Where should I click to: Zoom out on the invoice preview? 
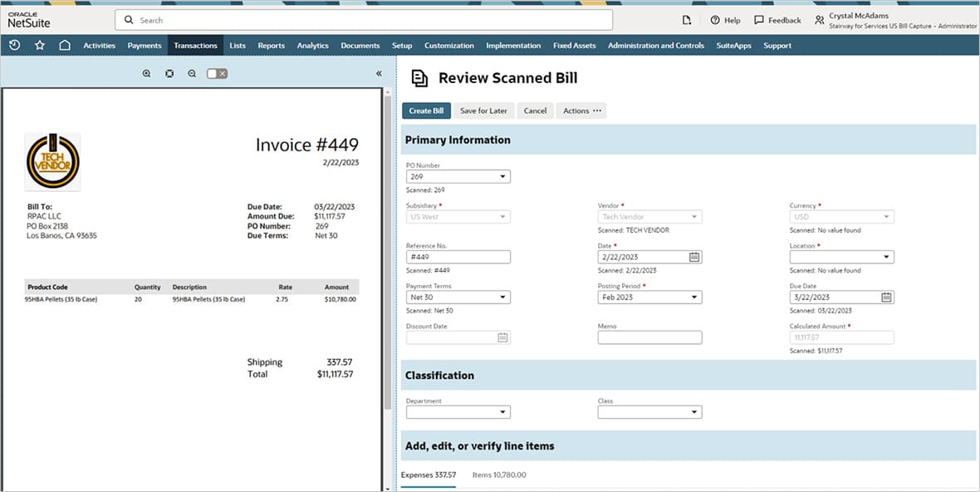click(x=192, y=73)
